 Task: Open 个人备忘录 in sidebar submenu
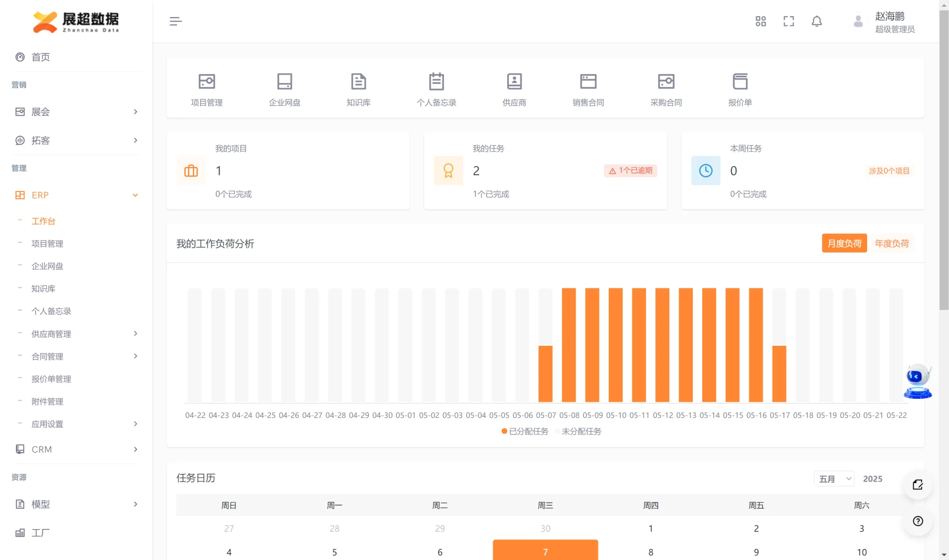point(51,311)
